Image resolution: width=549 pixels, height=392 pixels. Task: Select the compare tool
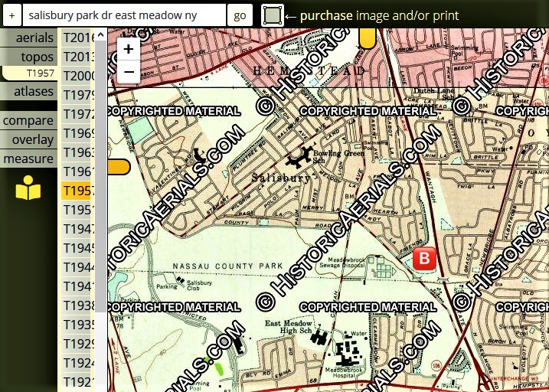coord(28,120)
